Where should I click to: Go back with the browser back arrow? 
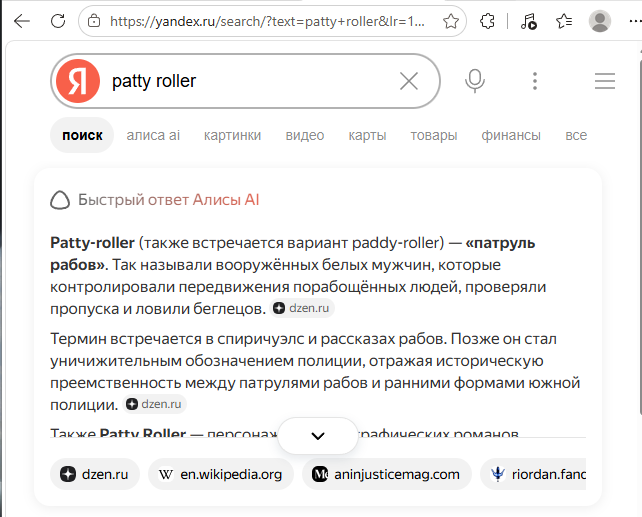click(22, 21)
